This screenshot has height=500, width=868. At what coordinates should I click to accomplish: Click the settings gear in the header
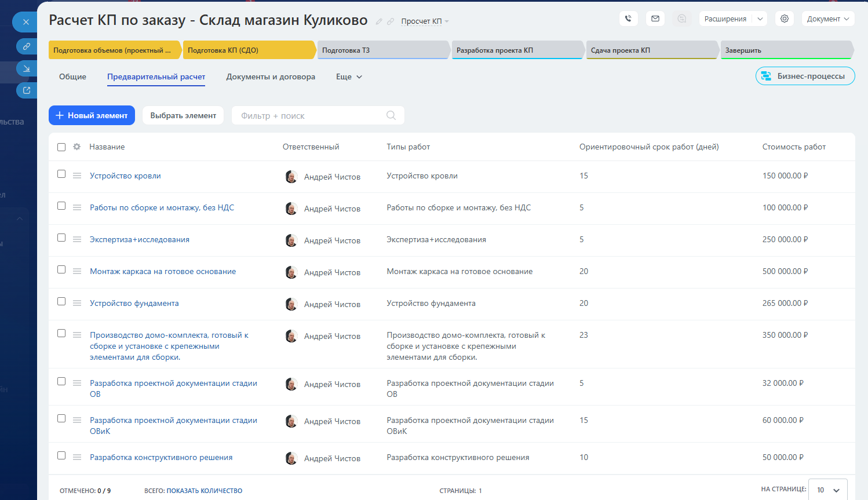point(785,19)
